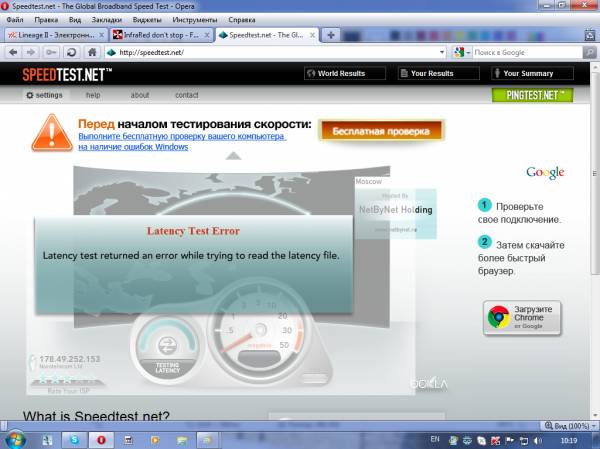Go to the browser home page icon
Viewport: 600px width, 449px height.
[x=92, y=52]
